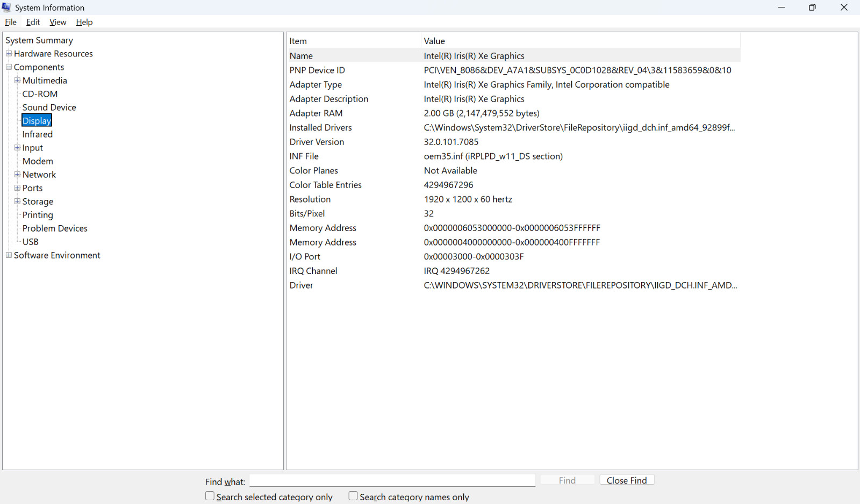The height and width of the screenshot is (504, 860).
Task: Expand the Storage node
Action: (17, 201)
